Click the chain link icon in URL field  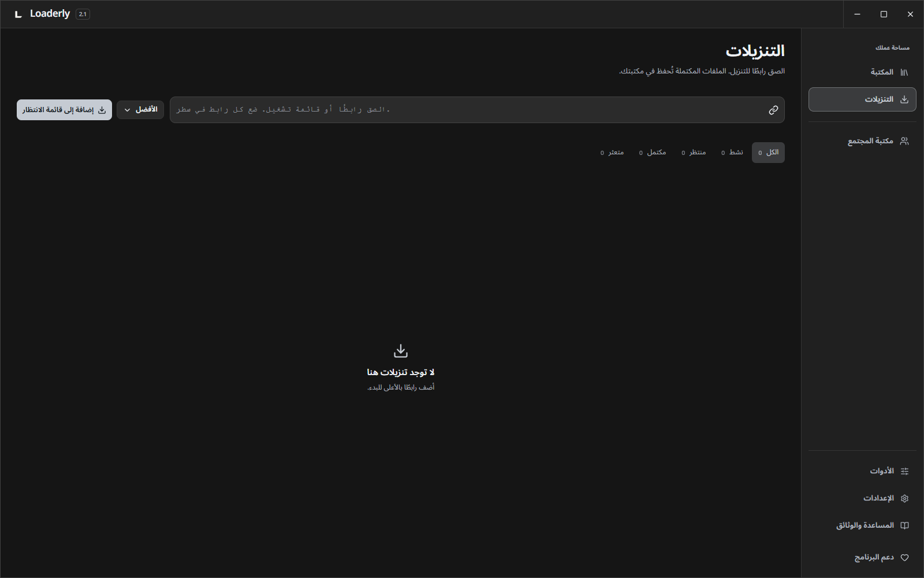pyautogui.click(x=773, y=110)
